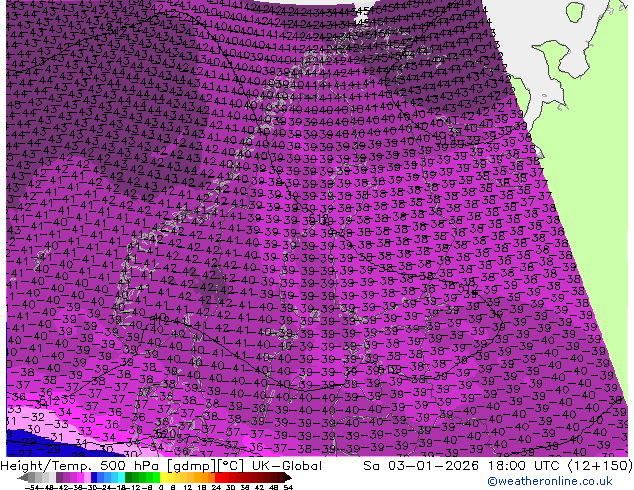Pick the bright green legend swatch near -8
This screenshot has width=634, height=490.
[x=156, y=477]
